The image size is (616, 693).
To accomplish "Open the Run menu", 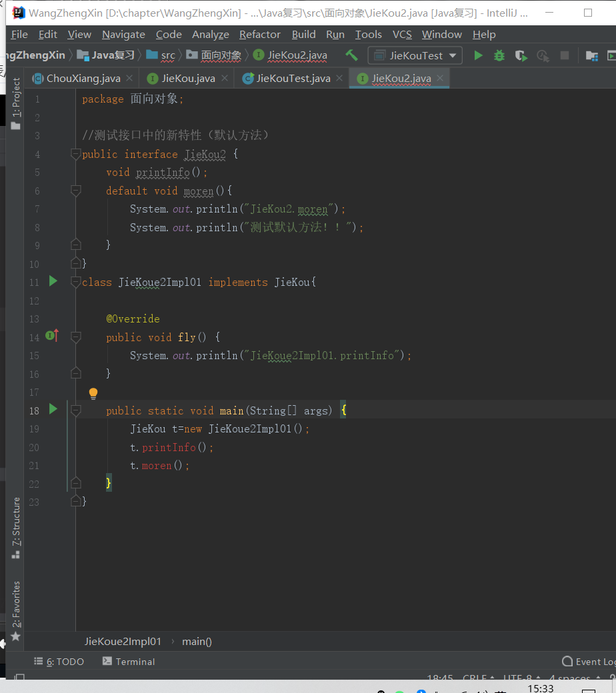I will 335,35.
